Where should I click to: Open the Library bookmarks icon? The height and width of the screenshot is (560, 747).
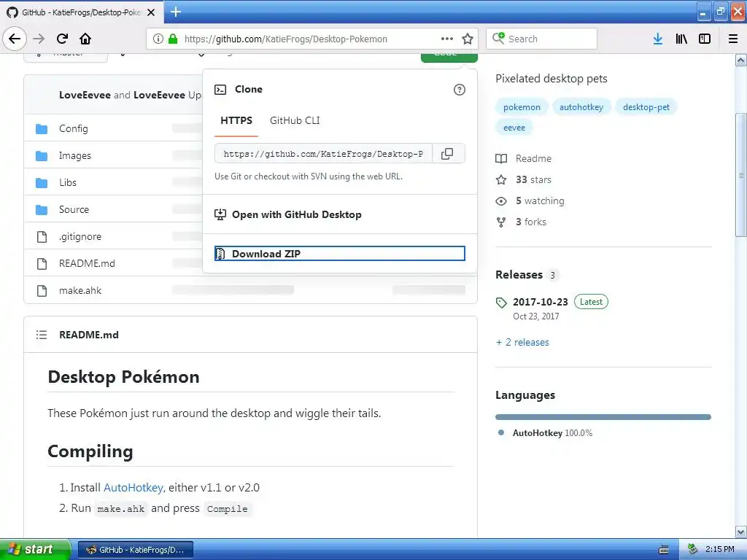[681, 39]
